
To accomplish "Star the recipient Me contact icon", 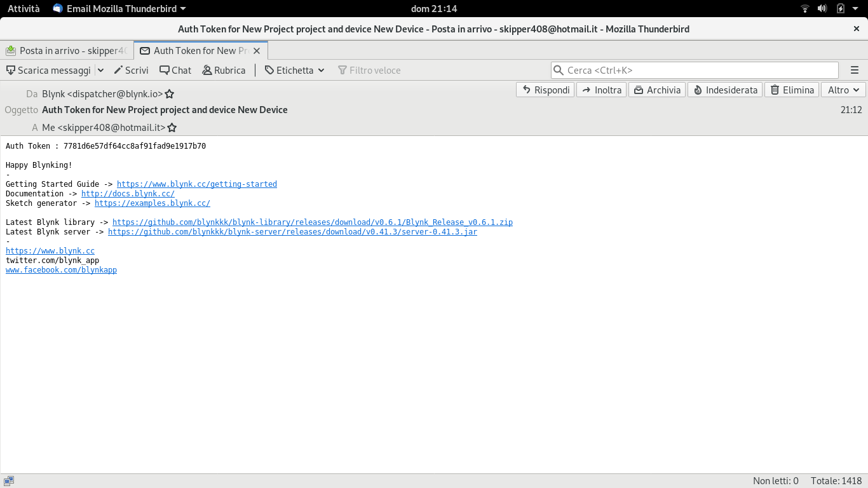I will [x=172, y=128].
